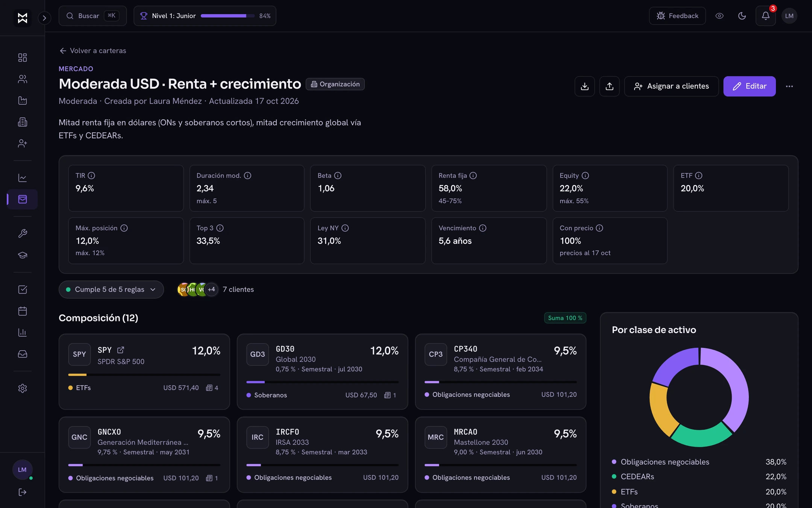Expand the sidebar with chevron arrow
The image size is (812, 508).
pos(44,18)
